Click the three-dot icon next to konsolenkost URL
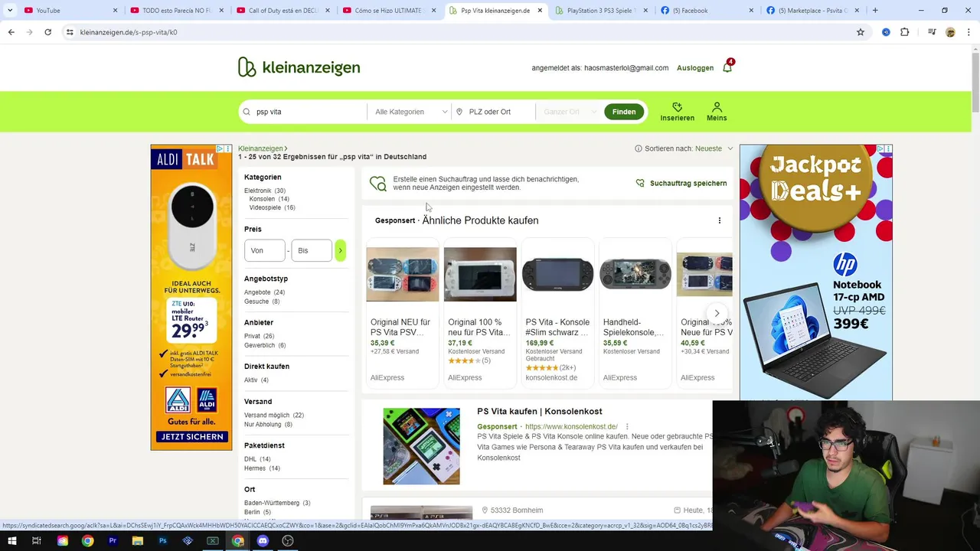Viewport: 980px width, 551px height. (627, 426)
